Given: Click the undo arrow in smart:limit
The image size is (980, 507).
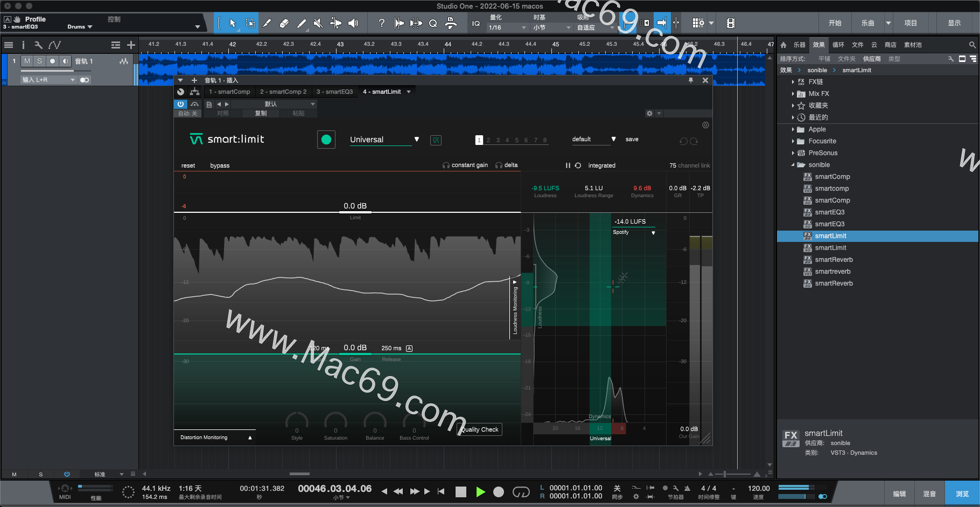Looking at the screenshot, I should click(x=683, y=141).
